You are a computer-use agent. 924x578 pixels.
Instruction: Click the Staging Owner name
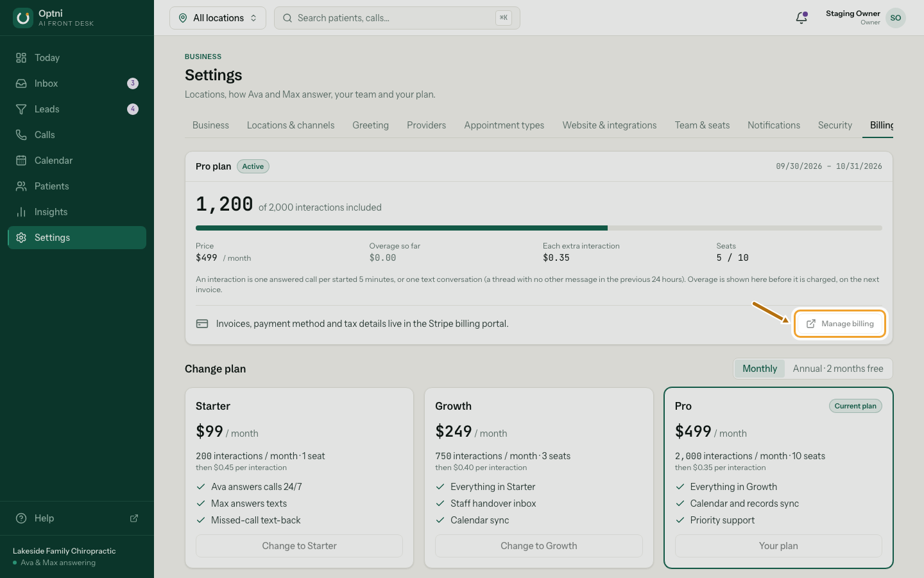(853, 13)
